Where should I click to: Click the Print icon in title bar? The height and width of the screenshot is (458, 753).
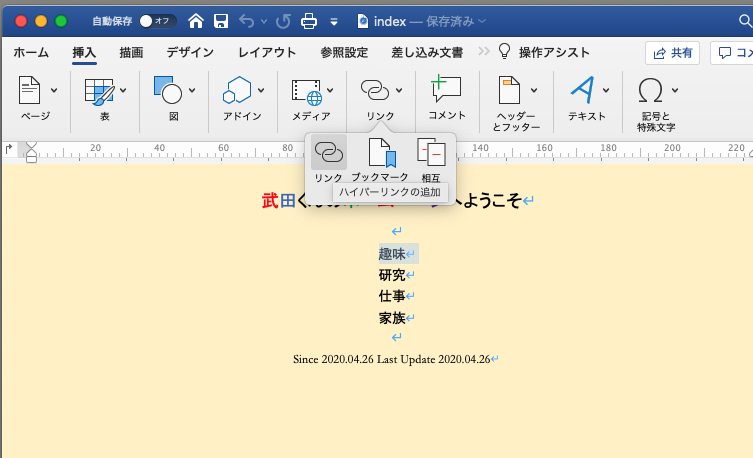(309, 20)
